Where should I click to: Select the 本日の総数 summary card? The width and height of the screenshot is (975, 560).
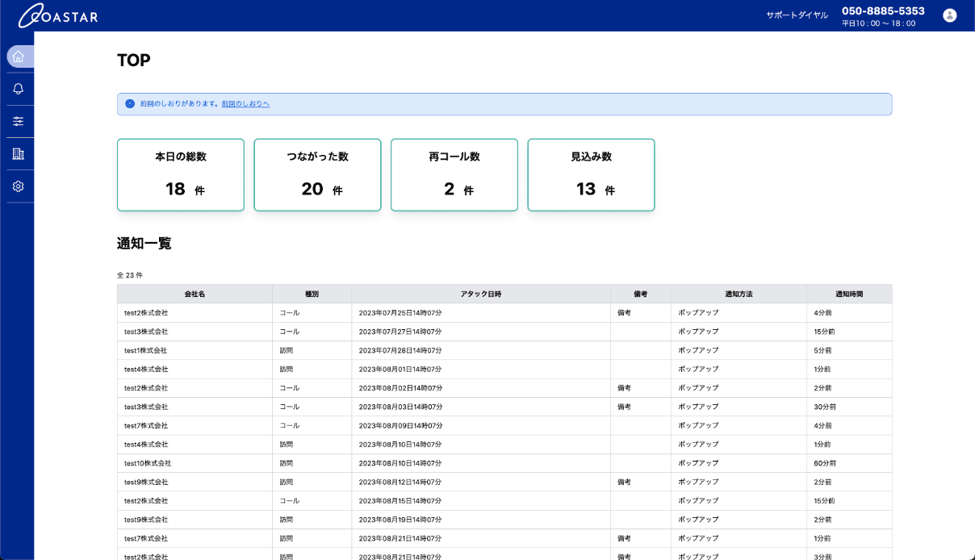coord(180,175)
